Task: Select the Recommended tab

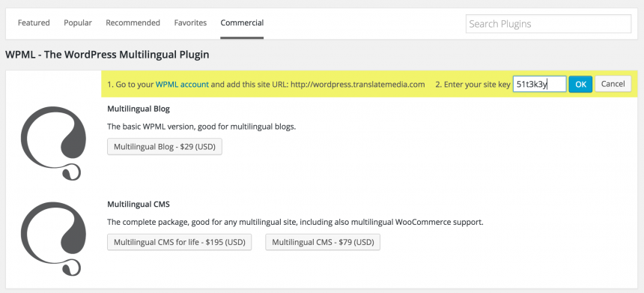Action: click(x=133, y=23)
